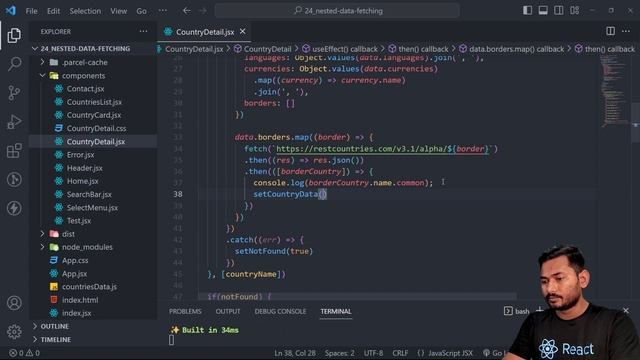Screen dimensions: 640x360
Task: Toggle the primary side bar layout icon
Action: click(x=527, y=11)
